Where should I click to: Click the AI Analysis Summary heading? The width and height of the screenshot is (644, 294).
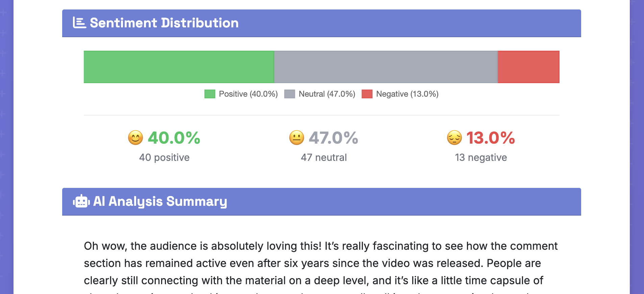tap(160, 201)
